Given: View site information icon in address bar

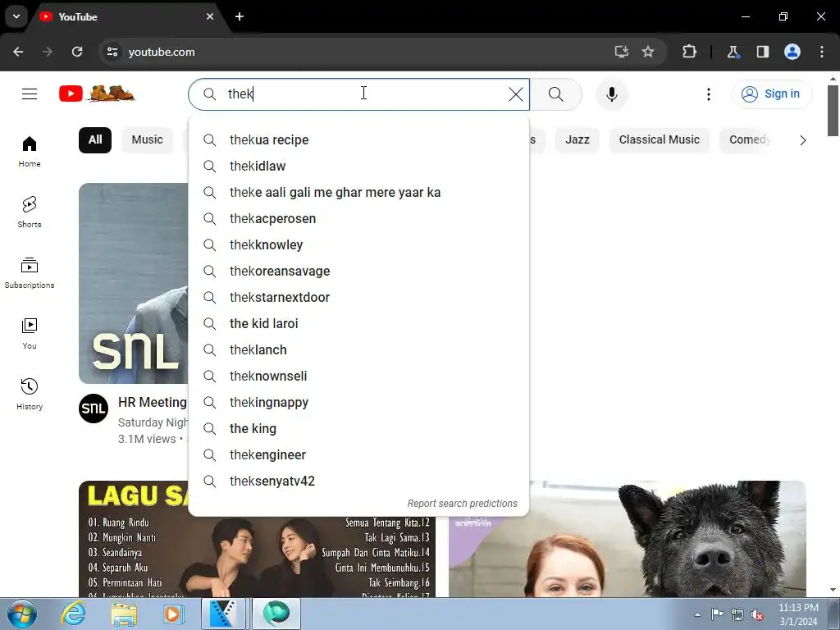Looking at the screenshot, I should (112, 52).
